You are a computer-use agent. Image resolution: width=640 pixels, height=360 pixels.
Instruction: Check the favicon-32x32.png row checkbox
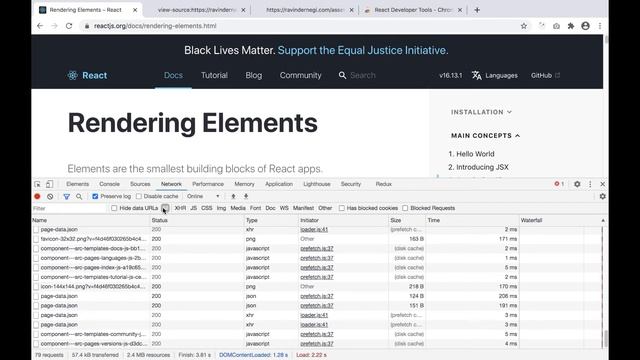click(x=36, y=239)
